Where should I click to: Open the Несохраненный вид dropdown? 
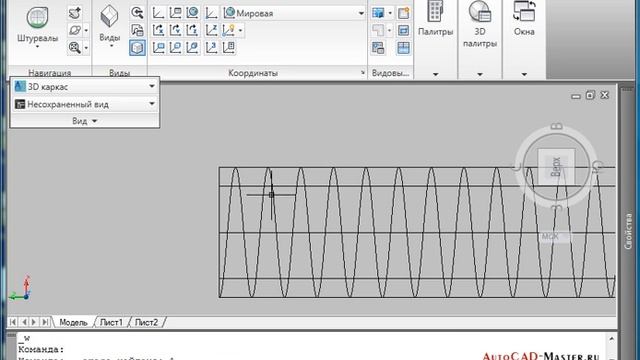point(85,104)
